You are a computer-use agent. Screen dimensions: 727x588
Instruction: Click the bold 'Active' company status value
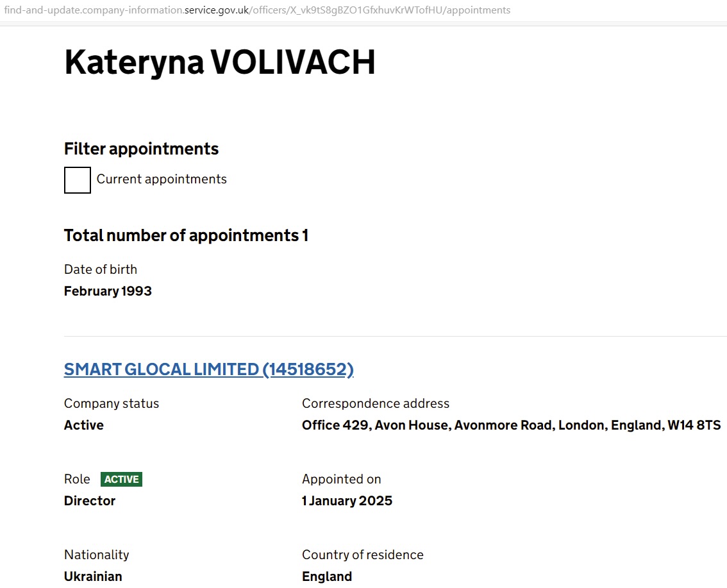(84, 425)
